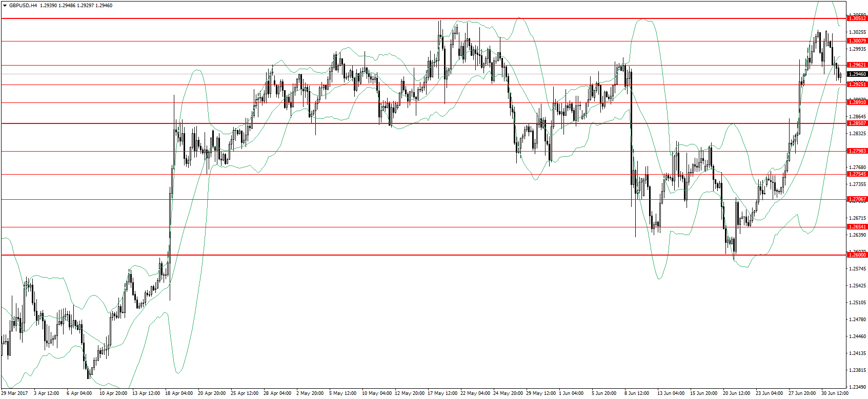Screen dimensions: 868x399
Task: Select the red 1.28507 price level label
Action: click(x=857, y=123)
